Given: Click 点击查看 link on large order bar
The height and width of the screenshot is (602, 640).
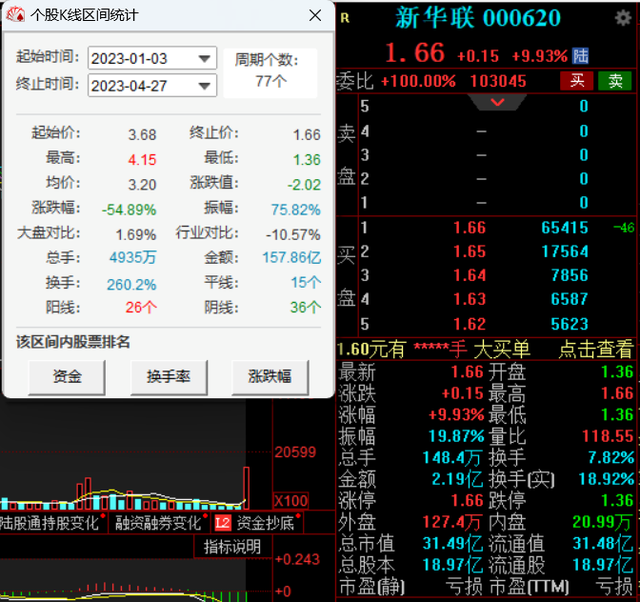Looking at the screenshot, I should [x=596, y=349].
